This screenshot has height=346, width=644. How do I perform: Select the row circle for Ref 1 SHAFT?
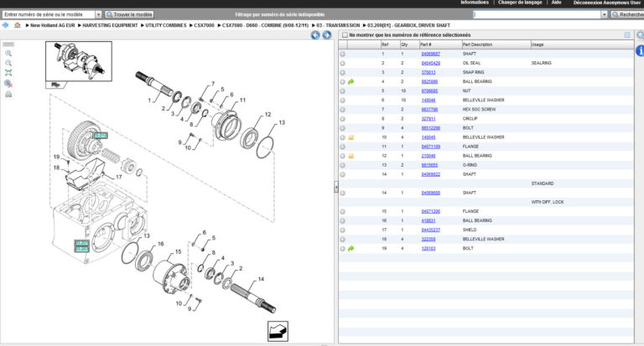342,54
